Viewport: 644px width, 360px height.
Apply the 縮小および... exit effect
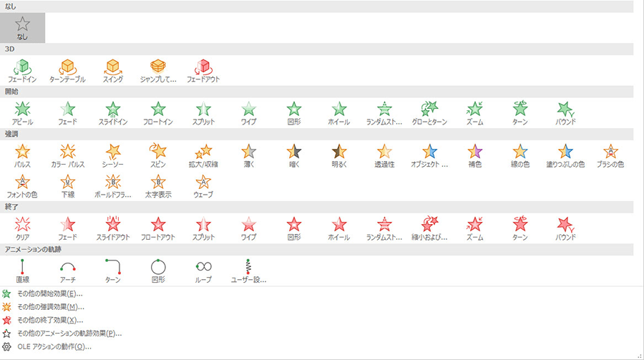click(x=429, y=228)
